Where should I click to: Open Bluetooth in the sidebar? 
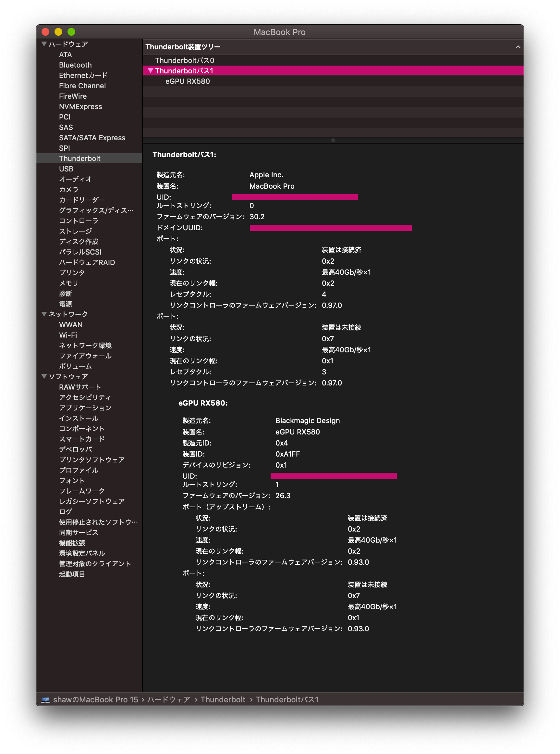75,65
